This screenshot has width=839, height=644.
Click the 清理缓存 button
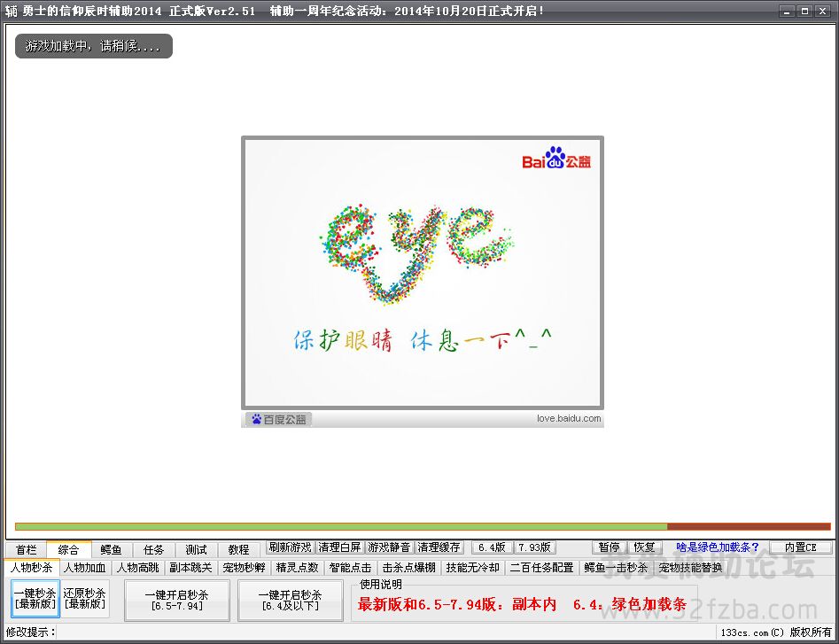[439, 547]
